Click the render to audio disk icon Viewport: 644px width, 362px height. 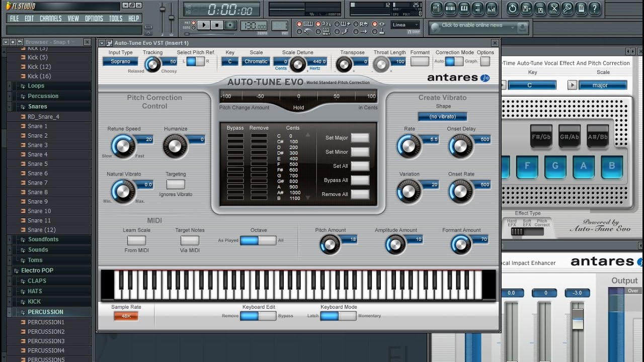click(540, 8)
